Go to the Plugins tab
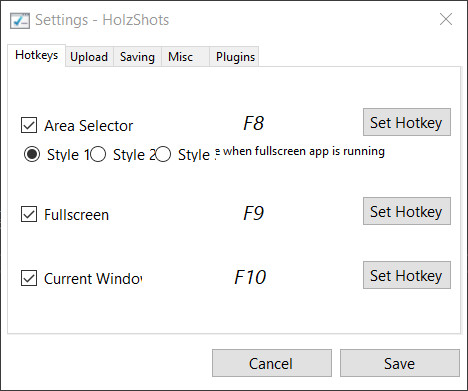The image size is (468, 391). [x=234, y=57]
